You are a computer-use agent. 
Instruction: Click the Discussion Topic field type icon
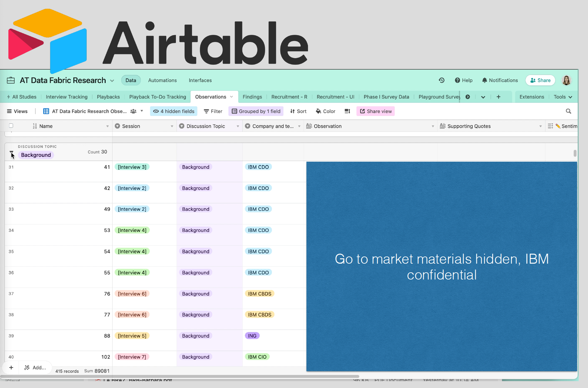(182, 126)
